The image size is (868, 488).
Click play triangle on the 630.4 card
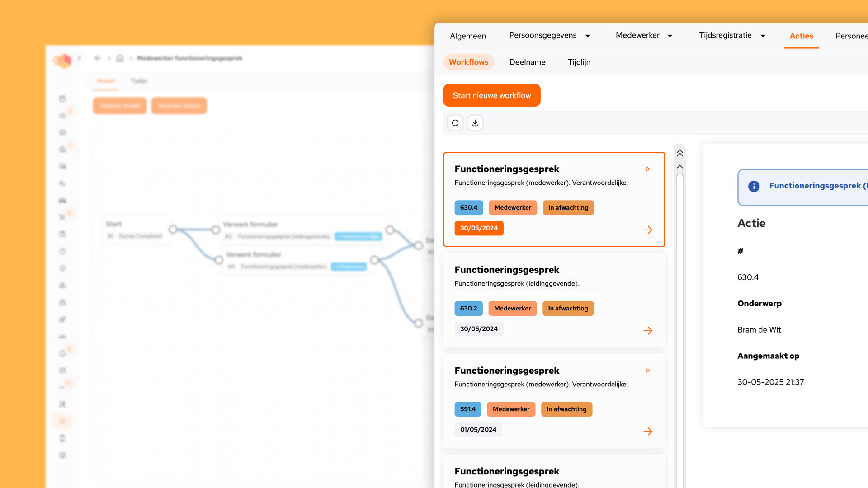click(648, 169)
